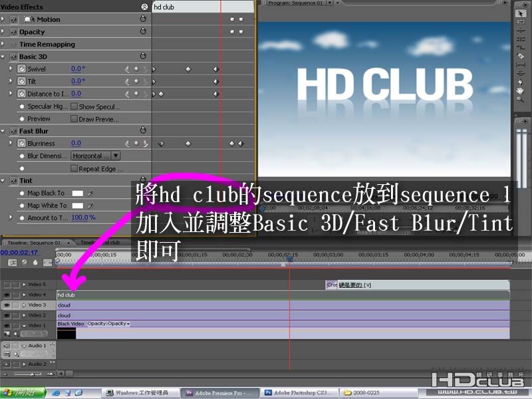The width and height of the screenshot is (532, 399).
Task: Disable the Opacity effect toggle
Action: point(13,32)
